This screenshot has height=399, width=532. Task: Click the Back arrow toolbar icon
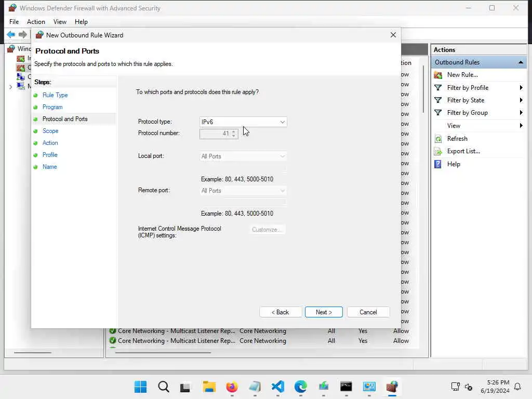(x=11, y=34)
